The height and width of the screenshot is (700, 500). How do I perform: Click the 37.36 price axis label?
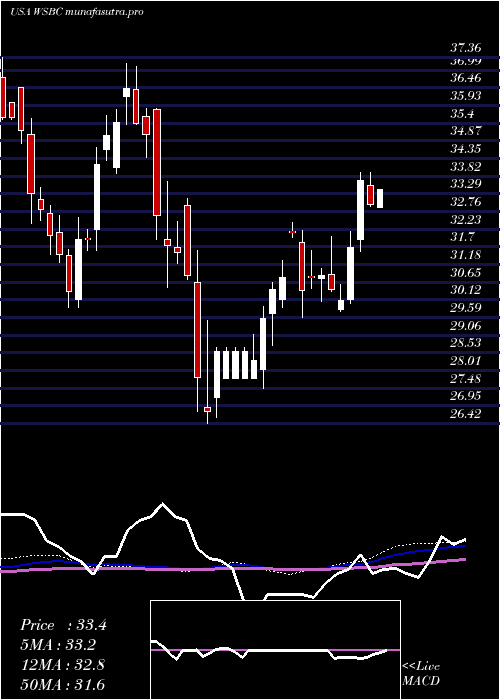click(466, 48)
